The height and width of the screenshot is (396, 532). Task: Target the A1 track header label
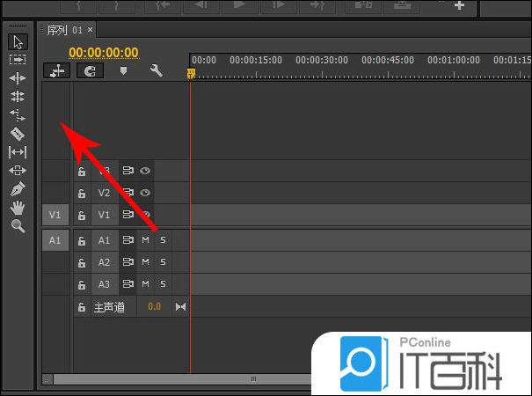(105, 240)
